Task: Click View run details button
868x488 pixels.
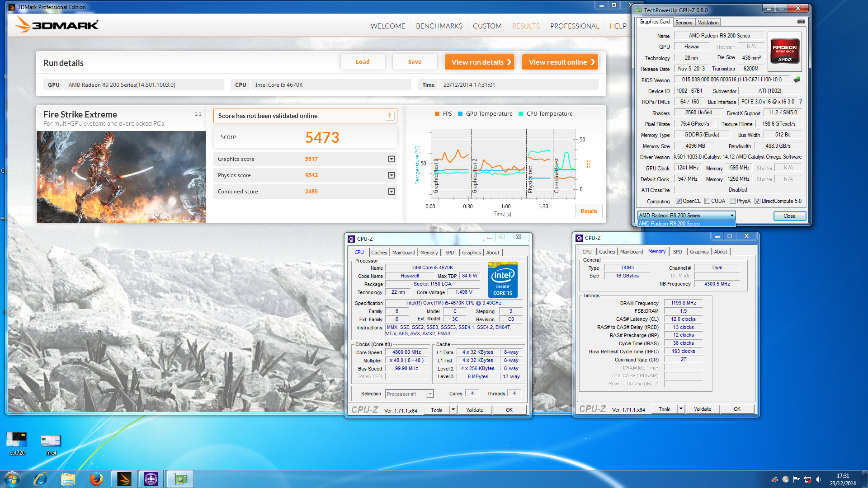Action: [x=480, y=62]
